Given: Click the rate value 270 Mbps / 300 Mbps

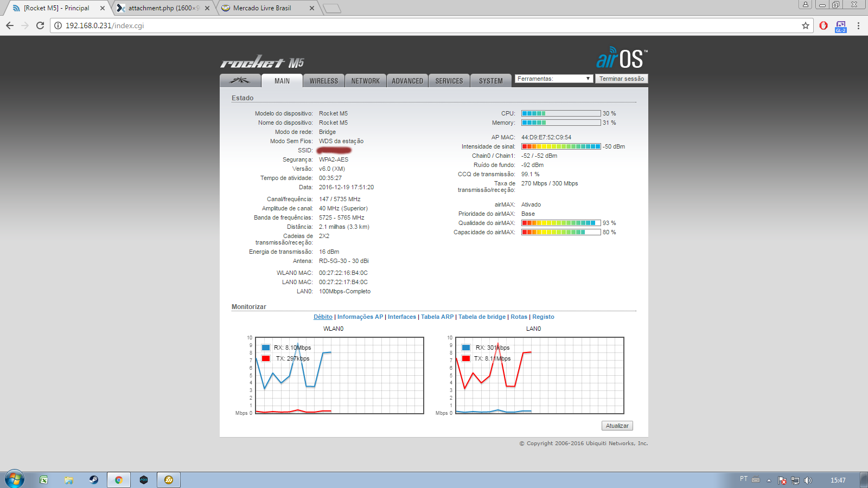Looking at the screenshot, I should (x=550, y=183).
